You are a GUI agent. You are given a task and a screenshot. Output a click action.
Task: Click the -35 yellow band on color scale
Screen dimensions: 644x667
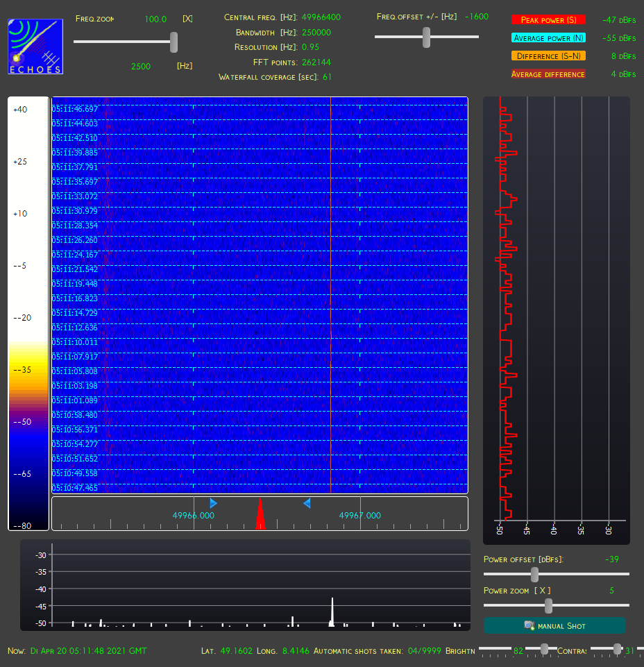click(22, 370)
